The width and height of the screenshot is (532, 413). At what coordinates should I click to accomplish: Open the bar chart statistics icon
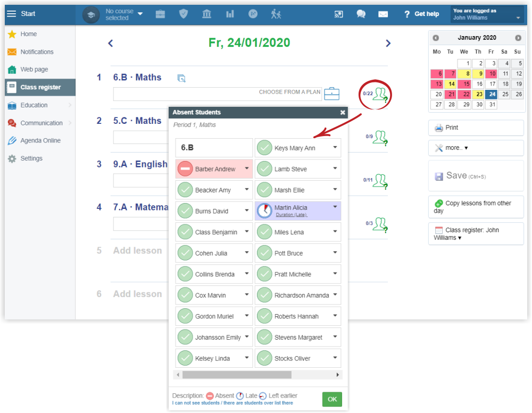230,14
